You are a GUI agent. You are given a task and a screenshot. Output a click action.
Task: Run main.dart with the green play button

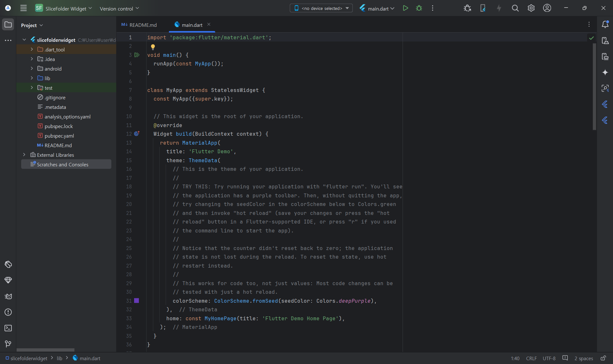pos(405,8)
